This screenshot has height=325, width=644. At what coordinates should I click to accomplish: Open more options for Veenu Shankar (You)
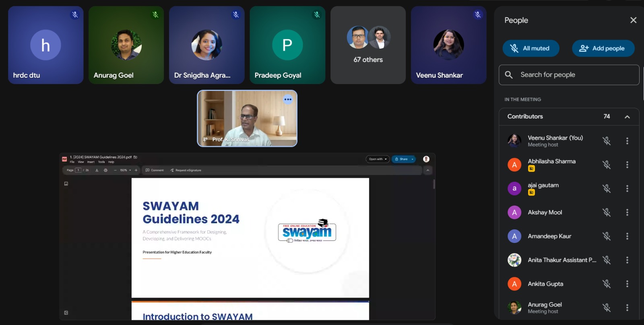click(x=627, y=141)
